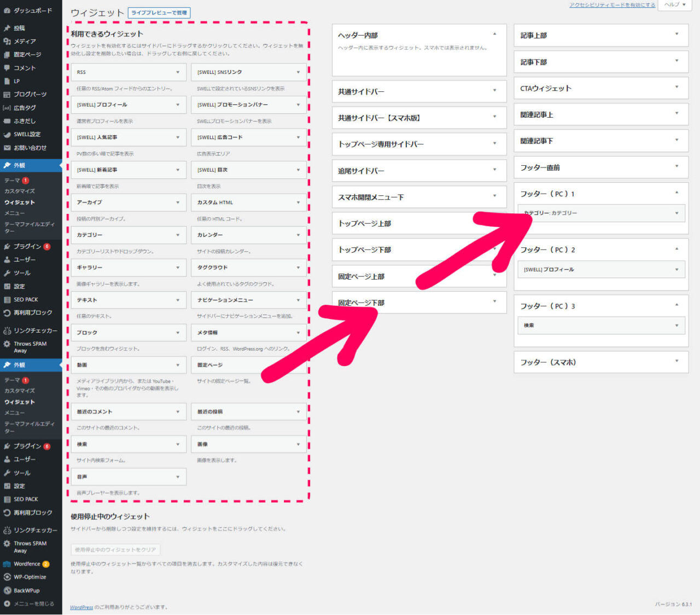Open カテゴリー: カテゴリー widget in フッター（PC）1
Viewport: 700px width, 615px height.
[x=601, y=213]
